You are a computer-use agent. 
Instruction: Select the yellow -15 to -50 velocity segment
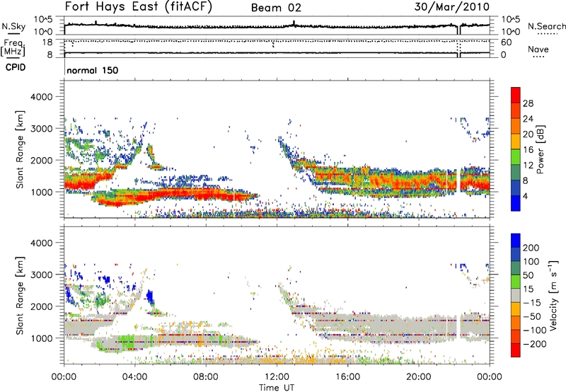[516, 309]
